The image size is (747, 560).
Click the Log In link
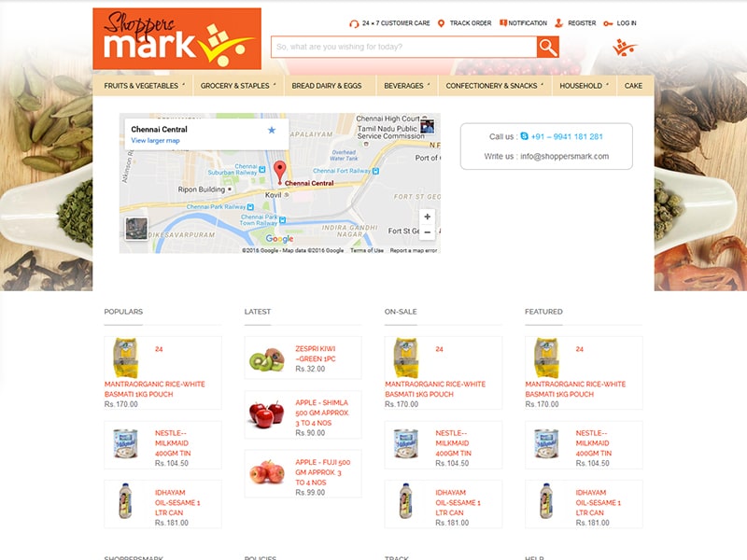(x=620, y=22)
